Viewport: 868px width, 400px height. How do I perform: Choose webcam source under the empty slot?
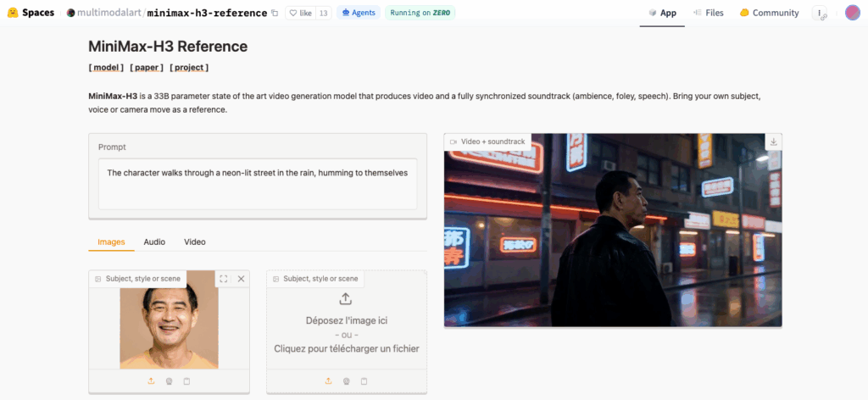tap(346, 381)
